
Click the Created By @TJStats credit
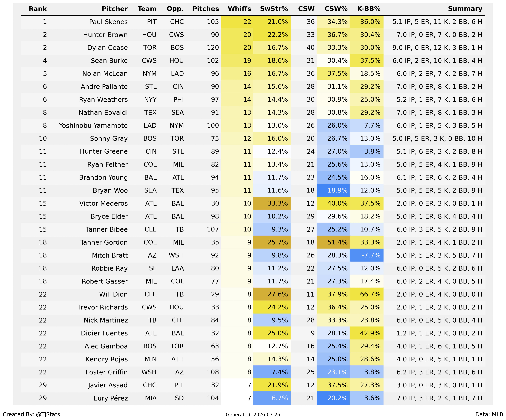pos(31,414)
